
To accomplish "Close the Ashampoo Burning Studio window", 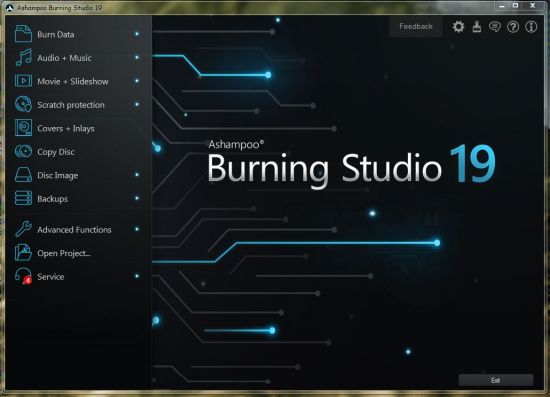I will [533, 6].
